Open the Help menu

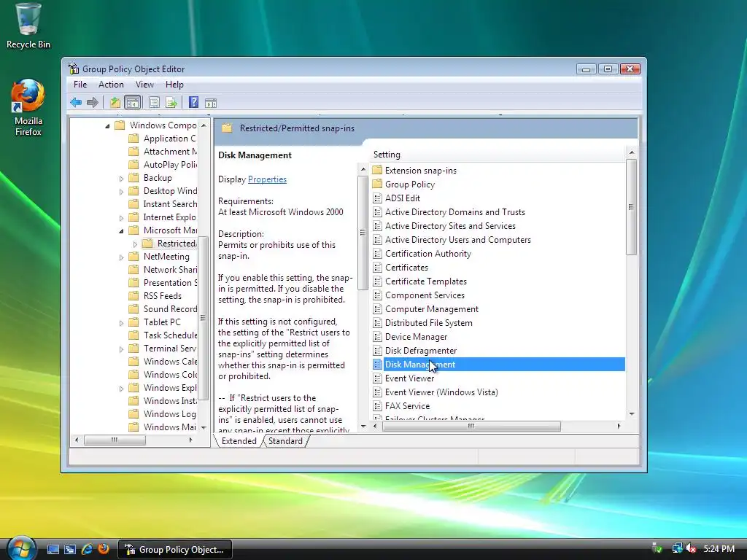pyautogui.click(x=174, y=85)
